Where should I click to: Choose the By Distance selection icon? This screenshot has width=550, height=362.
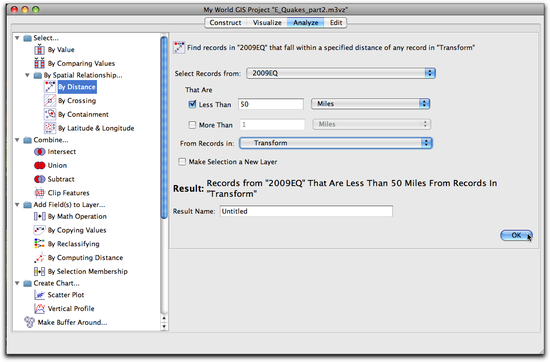[50, 87]
